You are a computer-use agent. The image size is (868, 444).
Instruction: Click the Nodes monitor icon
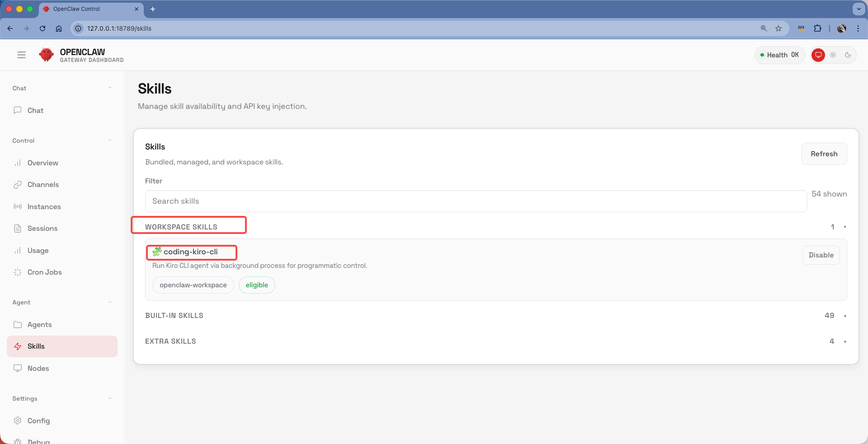coord(18,369)
